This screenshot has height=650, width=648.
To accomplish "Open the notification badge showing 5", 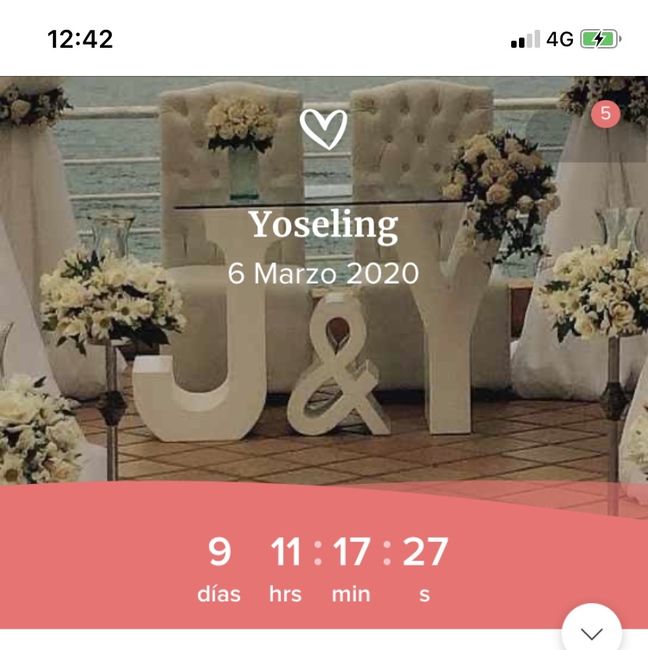I will [605, 113].
